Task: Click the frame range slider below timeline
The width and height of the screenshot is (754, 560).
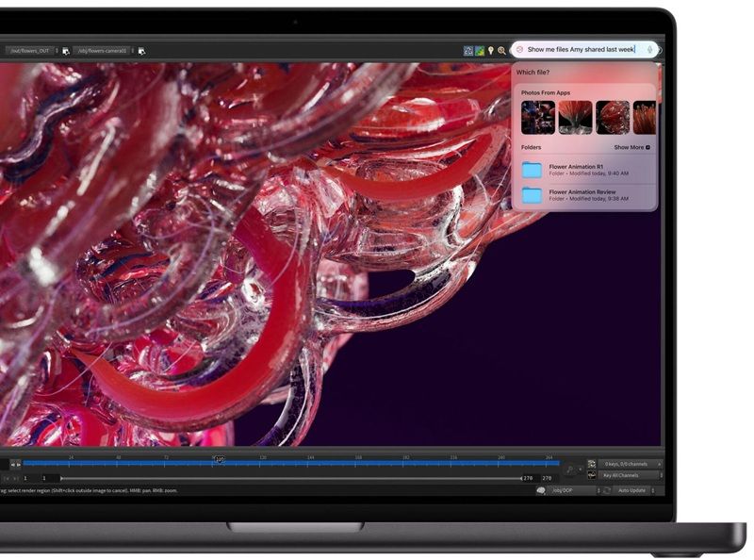Action: [291, 478]
